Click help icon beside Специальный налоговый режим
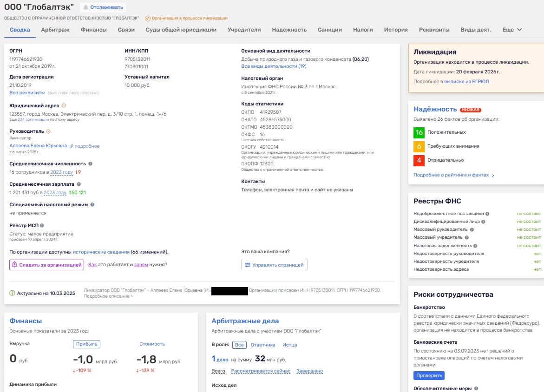 [92, 205]
